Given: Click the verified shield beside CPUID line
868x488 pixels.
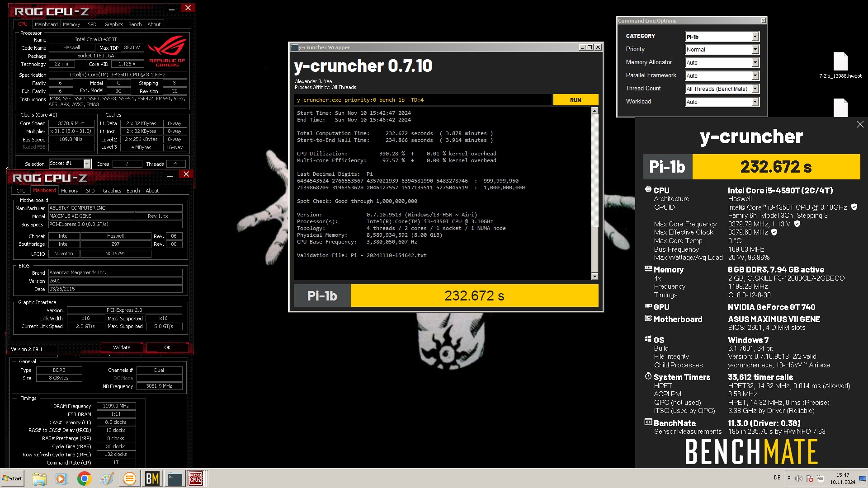Looking at the screenshot, I should 854,207.
